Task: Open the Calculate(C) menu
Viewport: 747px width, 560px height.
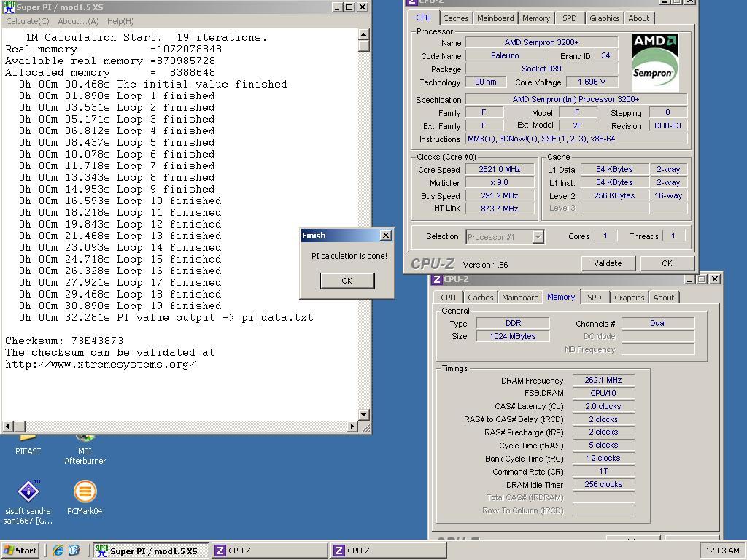Action: tap(28, 21)
